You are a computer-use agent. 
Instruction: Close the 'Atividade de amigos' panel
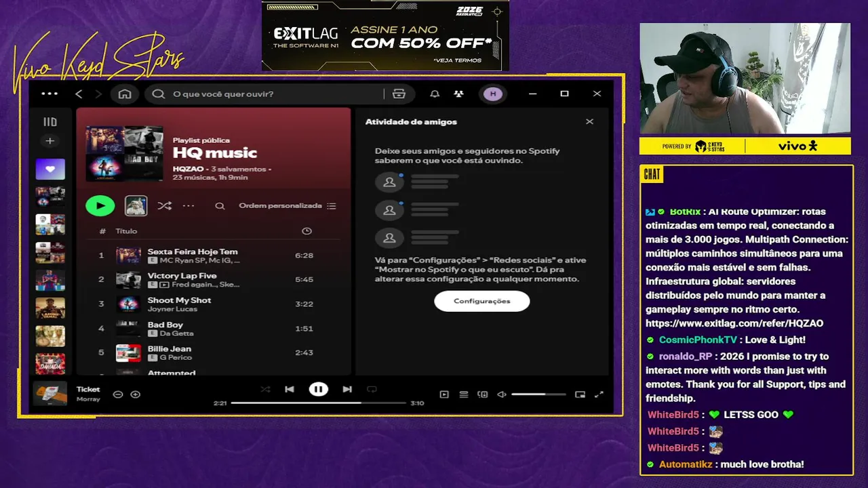point(589,122)
